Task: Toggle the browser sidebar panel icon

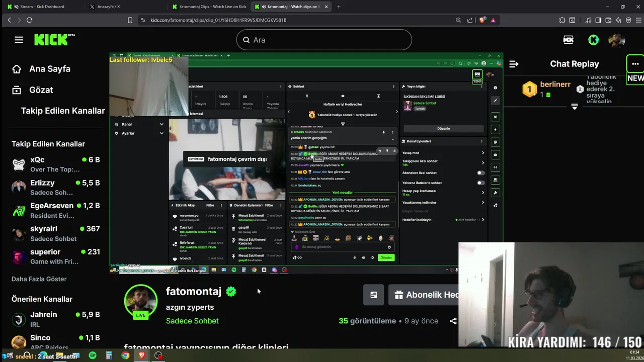Action: point(598,20)
